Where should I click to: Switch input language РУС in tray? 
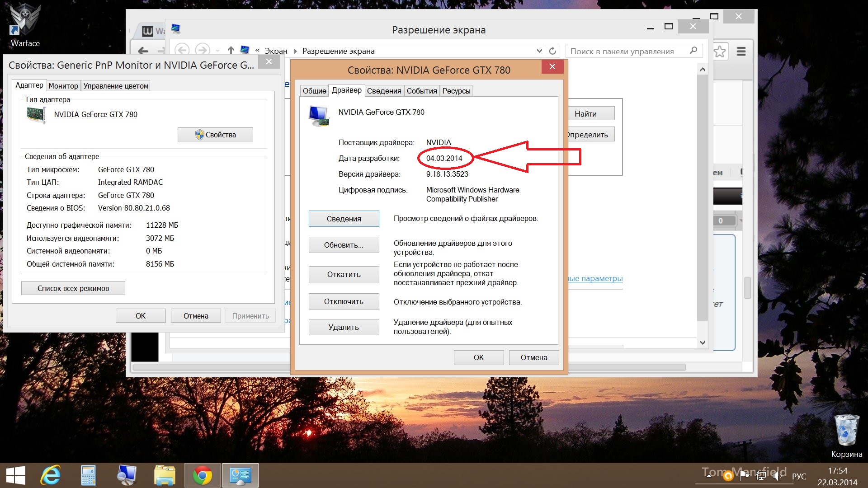pyautogui.click(x=799, y=476)
